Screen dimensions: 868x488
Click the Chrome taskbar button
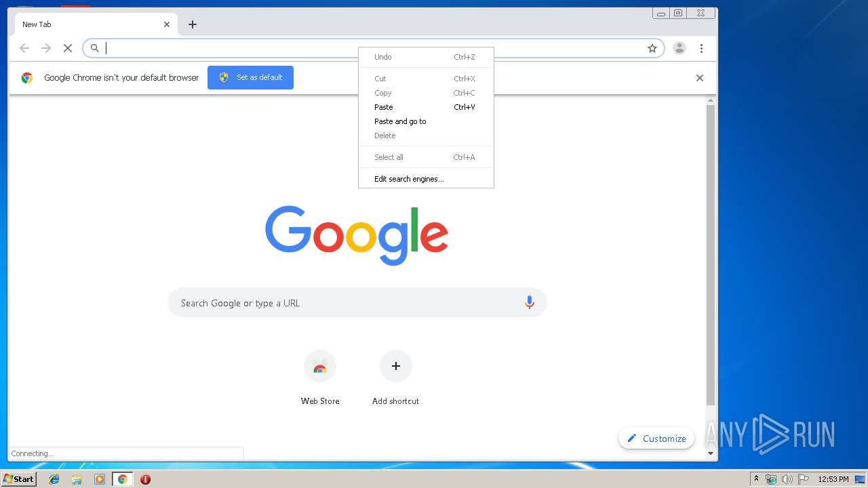point(122,479)
